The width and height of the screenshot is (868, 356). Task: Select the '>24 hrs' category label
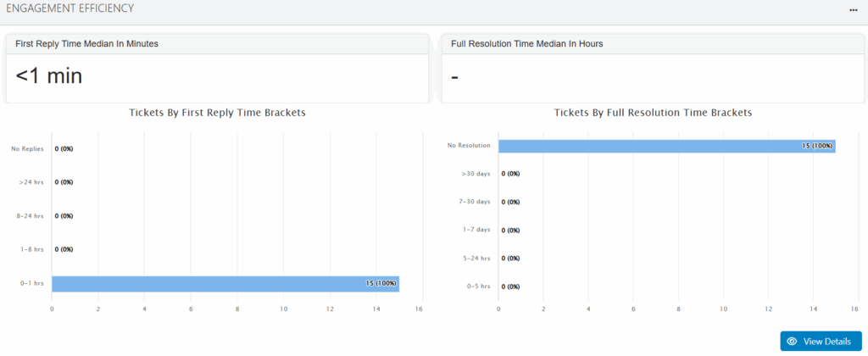click(31, 182)
